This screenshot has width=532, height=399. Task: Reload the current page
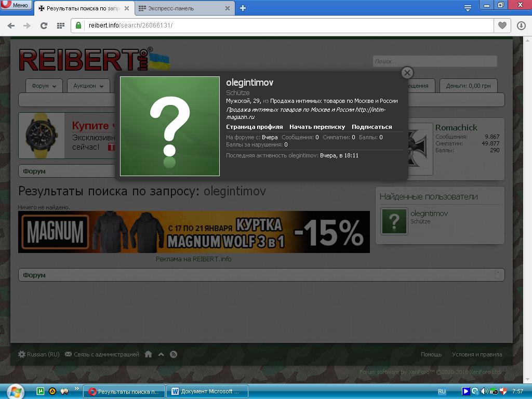pyautogui.click(x=44, y=25)
